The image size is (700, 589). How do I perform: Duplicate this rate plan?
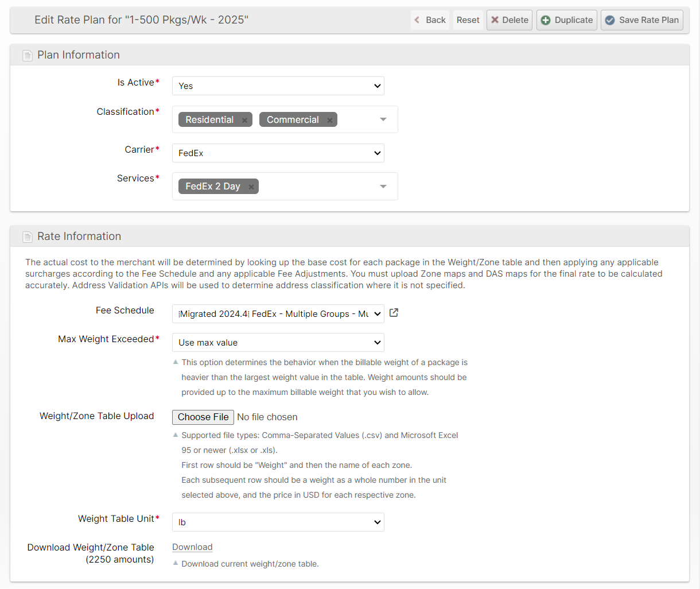[x=566, y=20]
